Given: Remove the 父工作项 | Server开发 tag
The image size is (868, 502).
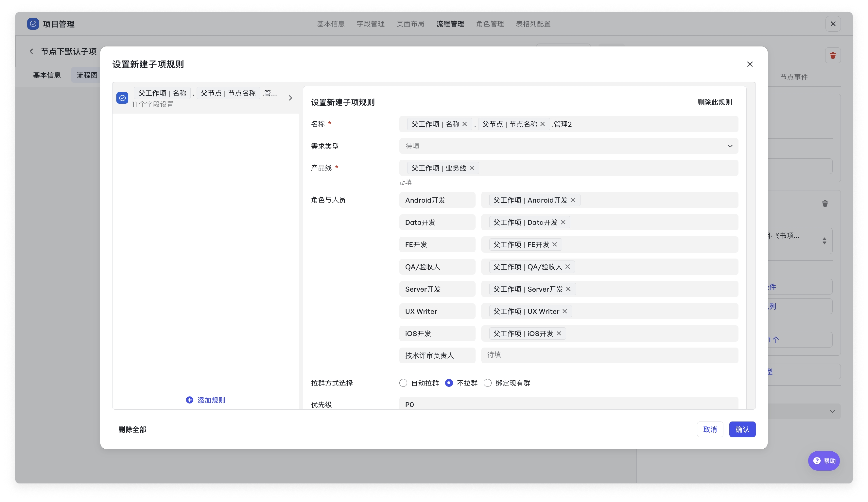Looking at the screenshot, I should [x=568, y=289].
